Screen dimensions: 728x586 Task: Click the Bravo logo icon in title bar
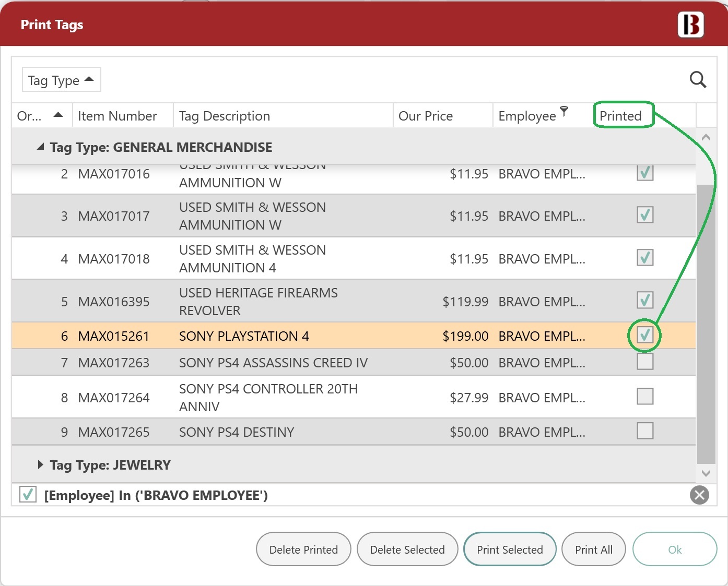[x=691, y=25]
